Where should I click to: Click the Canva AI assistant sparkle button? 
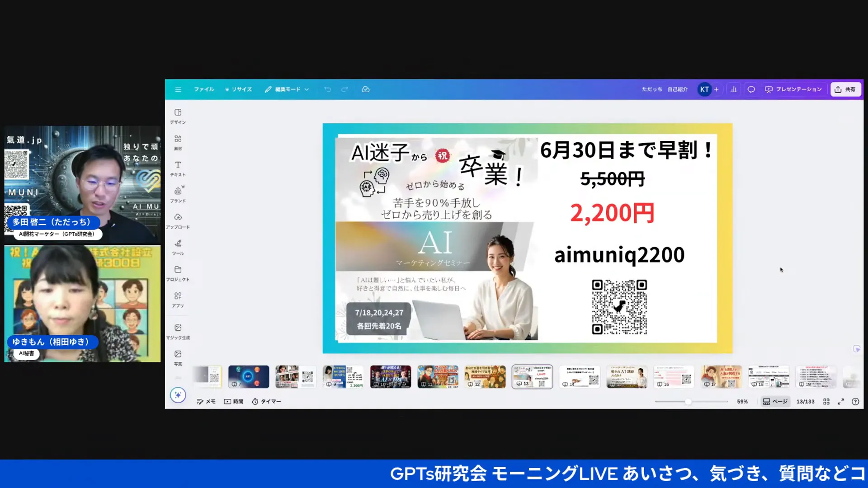178,395
